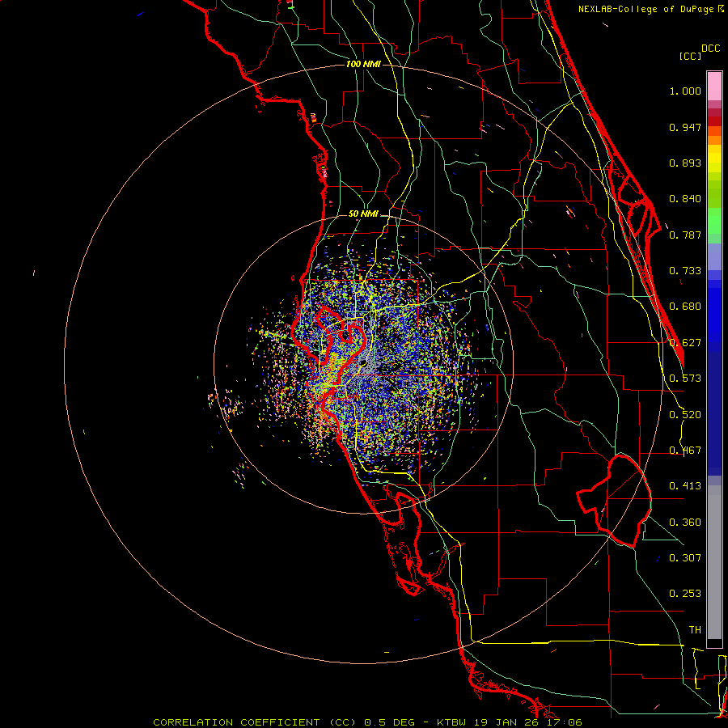Select the 0.840 scale value
The height and width of the screenshot is (728, 728).
click(685, 199)
